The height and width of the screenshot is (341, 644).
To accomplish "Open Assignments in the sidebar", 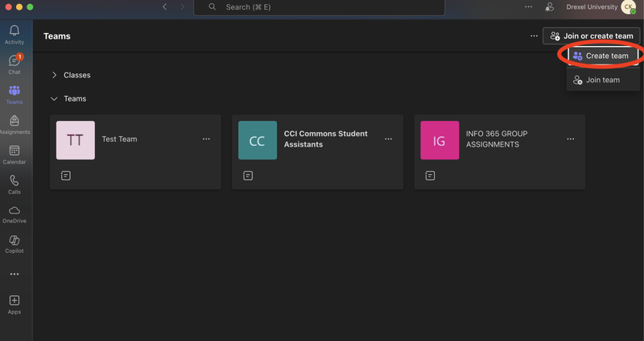I will pos(14,124).
